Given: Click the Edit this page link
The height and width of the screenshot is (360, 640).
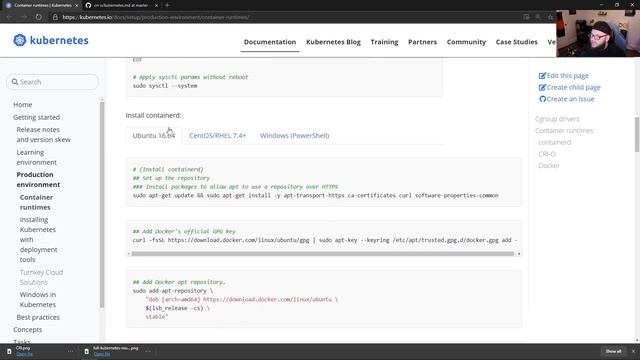Looking at the screenshot, I should [x=567, y=76].
